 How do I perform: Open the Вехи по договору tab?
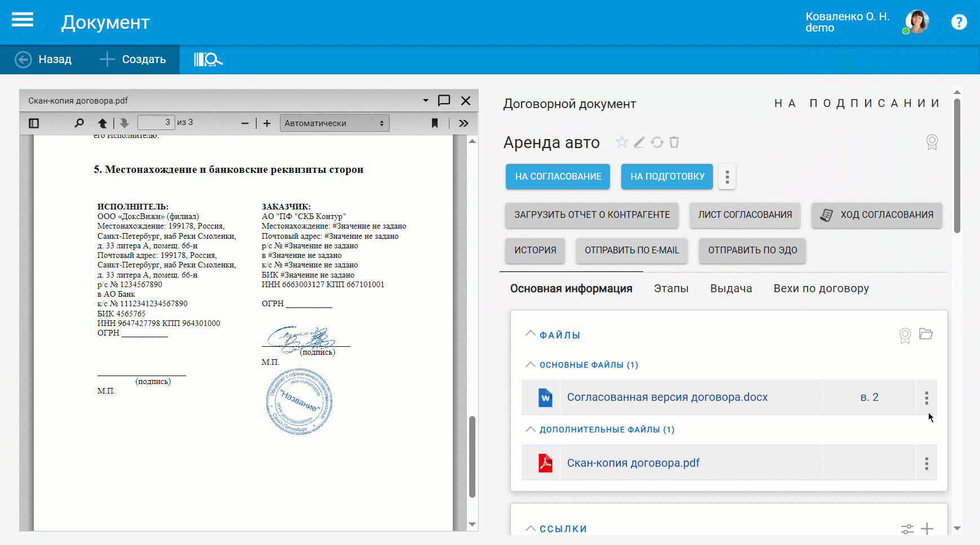(x=821, y=289)
